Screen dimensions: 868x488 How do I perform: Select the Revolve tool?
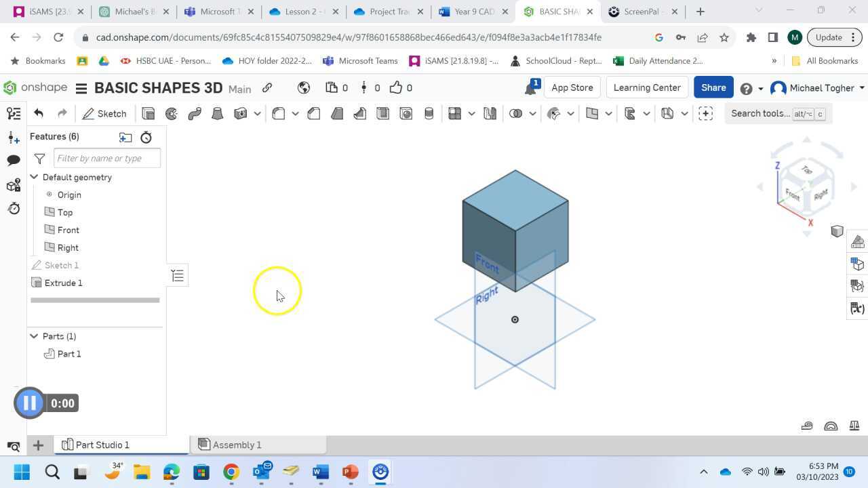coord(171,113)
